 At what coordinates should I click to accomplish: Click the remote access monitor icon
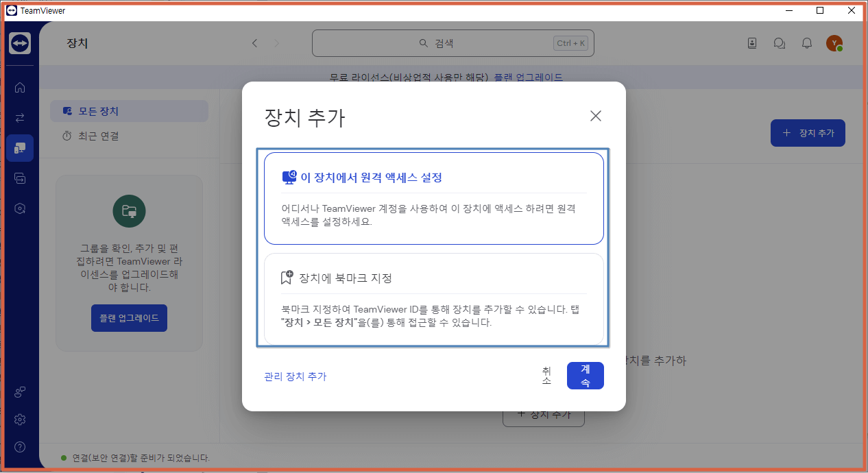tap(289, 178)
